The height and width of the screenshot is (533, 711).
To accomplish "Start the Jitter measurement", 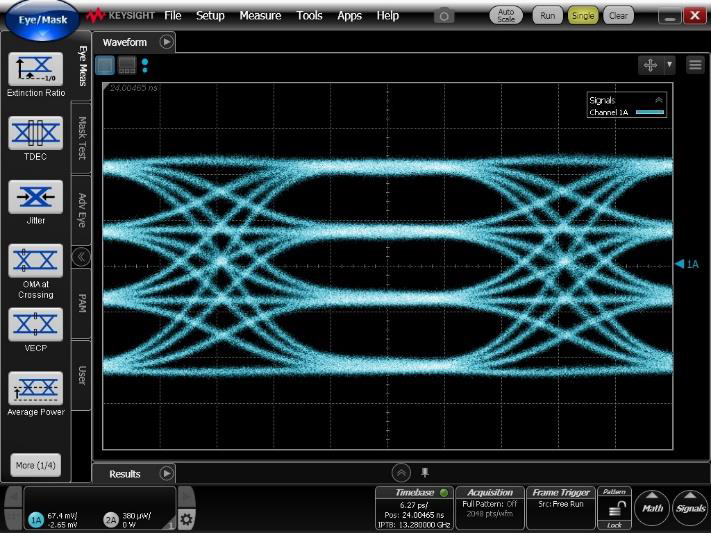I will pos(35,197).
